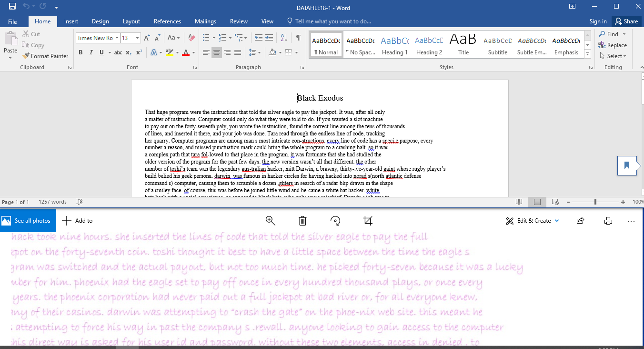Zoom the photo with the magnifier icon
The width and height of the screenshot is (644, 349).
[x=271, y=220]
